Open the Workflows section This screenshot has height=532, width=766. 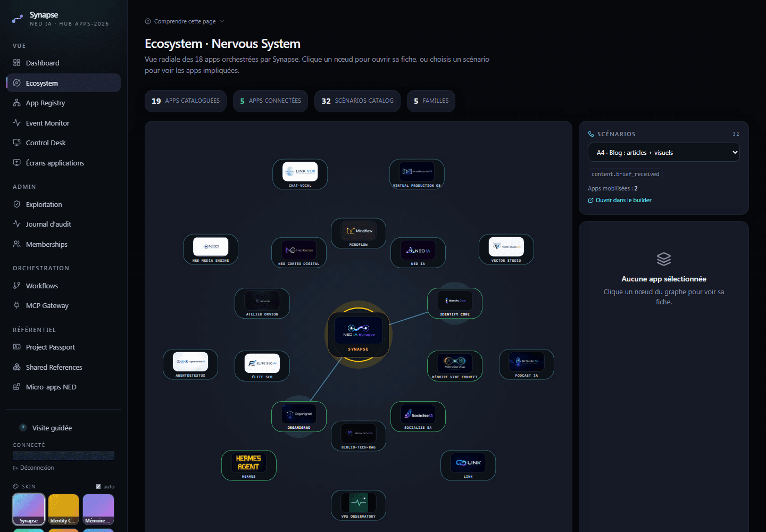click(64, 286)
